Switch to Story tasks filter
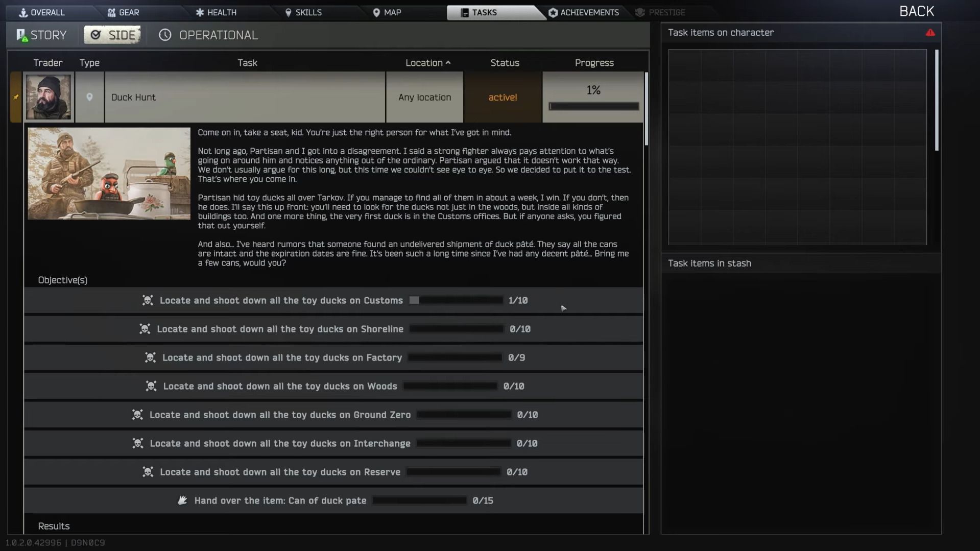 tap(41, 35)
